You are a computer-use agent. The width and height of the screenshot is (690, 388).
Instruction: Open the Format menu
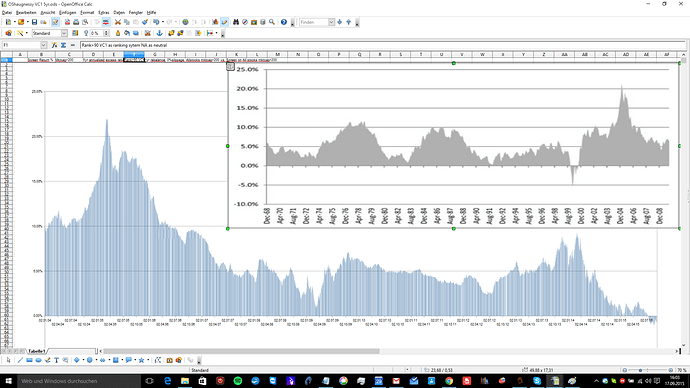click(87, 12)
